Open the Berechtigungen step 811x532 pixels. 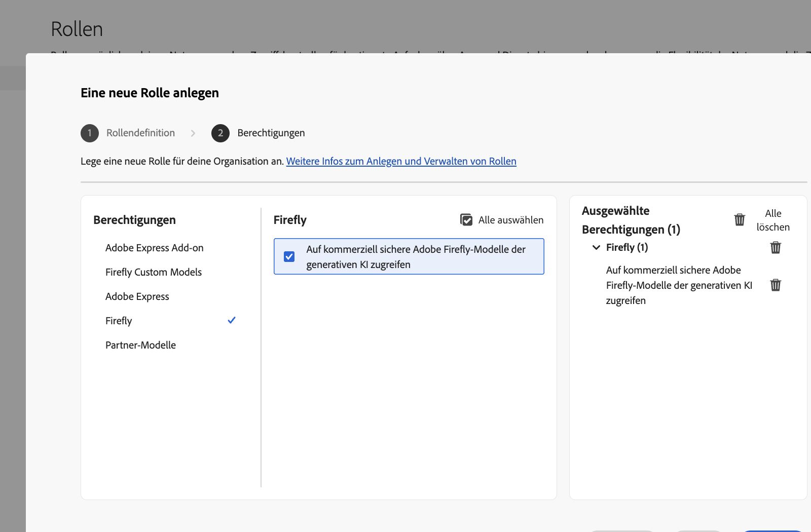tap(271, 133)
